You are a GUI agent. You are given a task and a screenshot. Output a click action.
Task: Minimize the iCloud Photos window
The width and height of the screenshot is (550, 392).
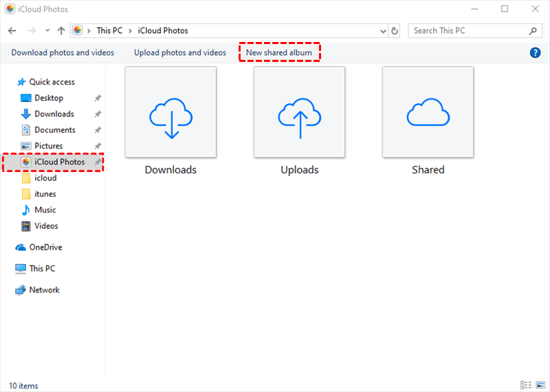click(x=474, y=9)
